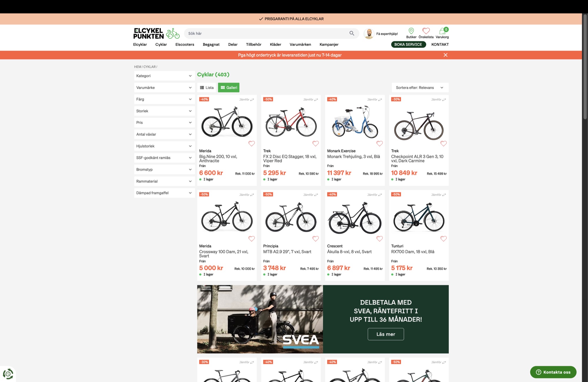
Task: Expand the SSF-godkänt ramlås filter
Action: pyautogui.click(x=164, y=158)
